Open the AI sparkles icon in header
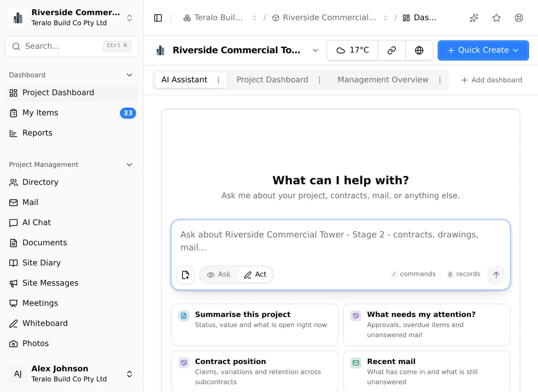The width and height of the screenshot is (538, 392). point(474,18)
